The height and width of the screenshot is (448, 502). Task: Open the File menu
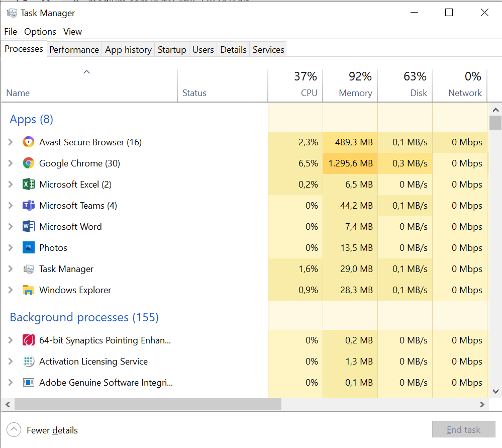[11, 32]
